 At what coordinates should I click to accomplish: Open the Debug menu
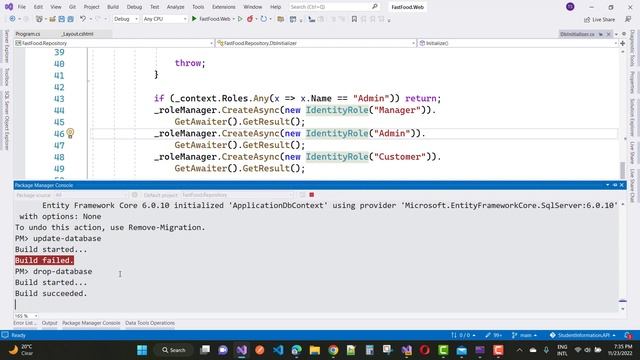[x=134, y=7]
